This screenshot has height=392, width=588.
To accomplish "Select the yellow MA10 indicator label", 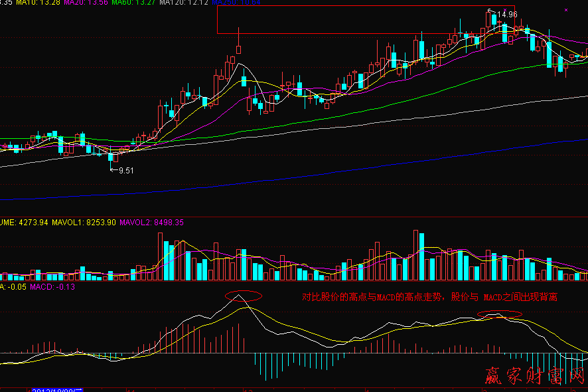I will pyautogui.click(x=40, y=3).
